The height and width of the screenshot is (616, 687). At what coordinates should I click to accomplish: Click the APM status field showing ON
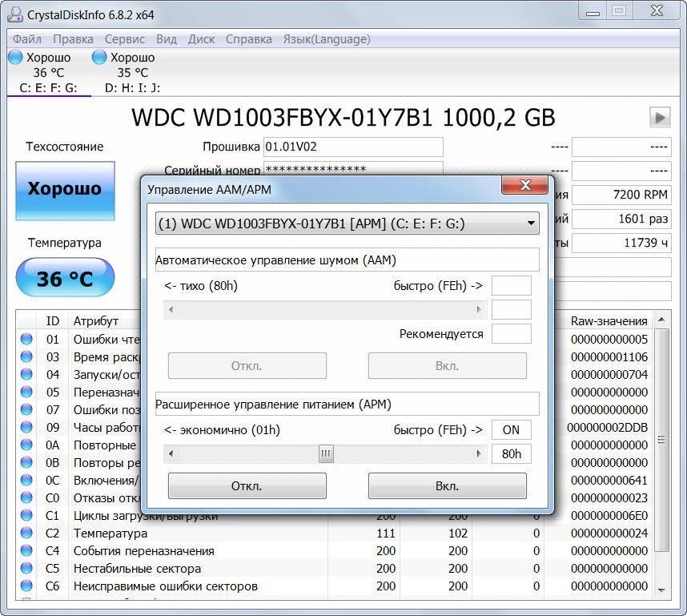click(512, 429)
